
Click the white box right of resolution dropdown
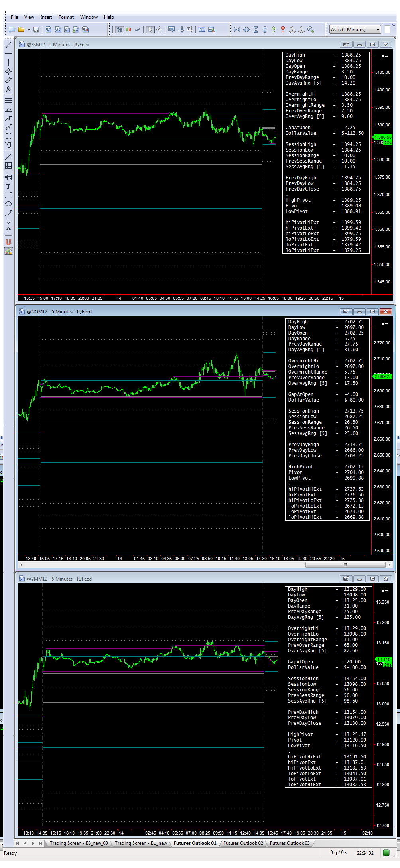pos(387,30)
